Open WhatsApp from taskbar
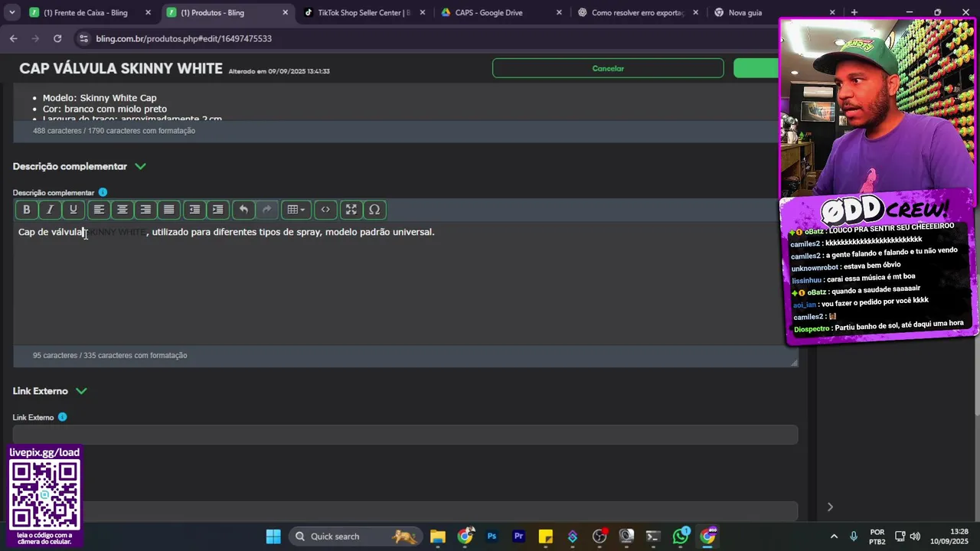The height and width of the screenshot is (551, 980). coord(681,536)
